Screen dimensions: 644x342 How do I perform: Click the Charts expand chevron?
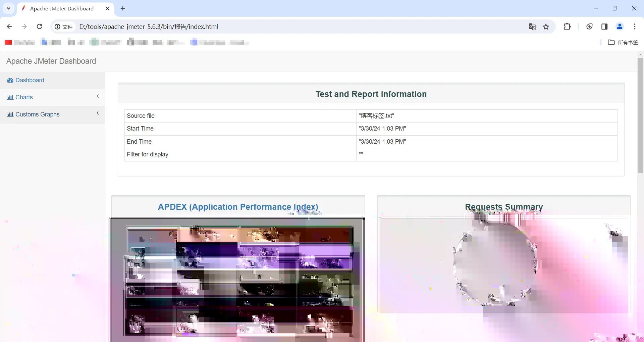pos(98,96)
